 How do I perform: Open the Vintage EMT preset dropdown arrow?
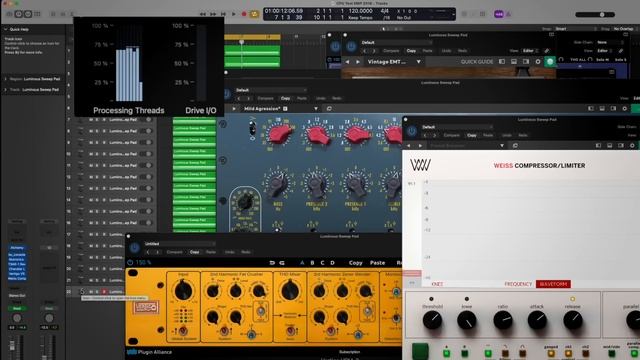coord(418,62)
